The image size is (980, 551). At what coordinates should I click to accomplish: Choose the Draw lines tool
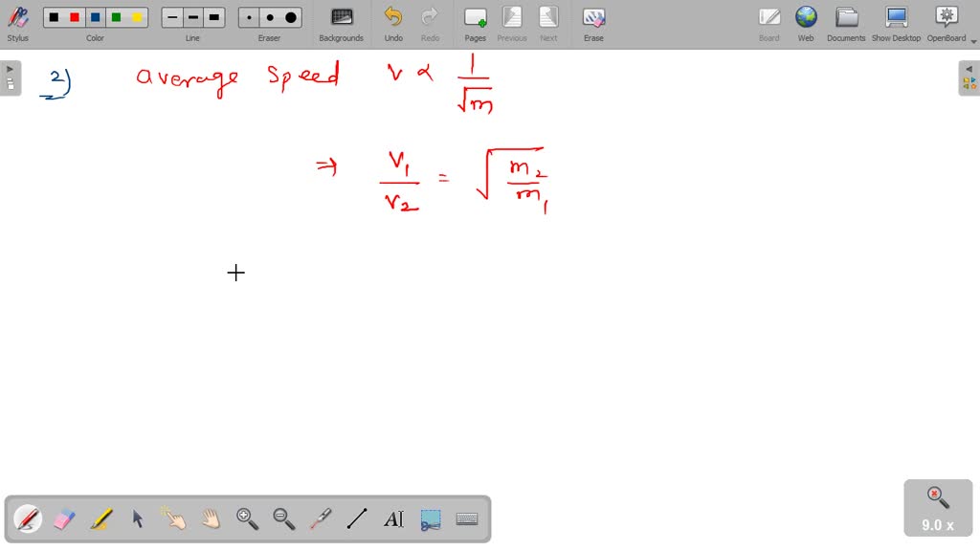coord(356,518)
